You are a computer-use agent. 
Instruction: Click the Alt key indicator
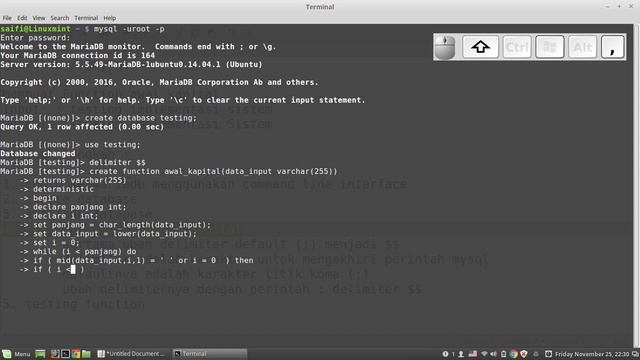point(582,47)
